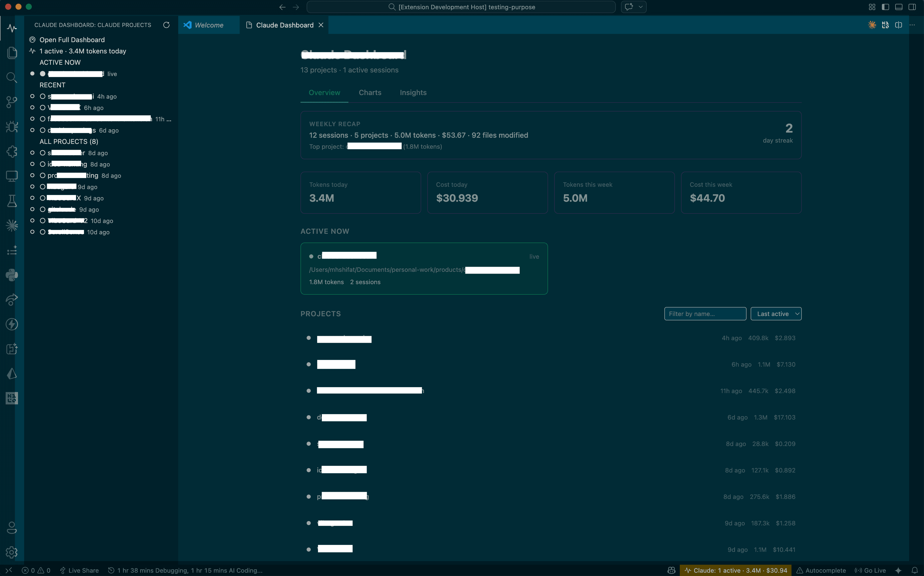Toggle the secondary side bar open
This screenshot has width=924, height=576.
[x=912, y=7]
